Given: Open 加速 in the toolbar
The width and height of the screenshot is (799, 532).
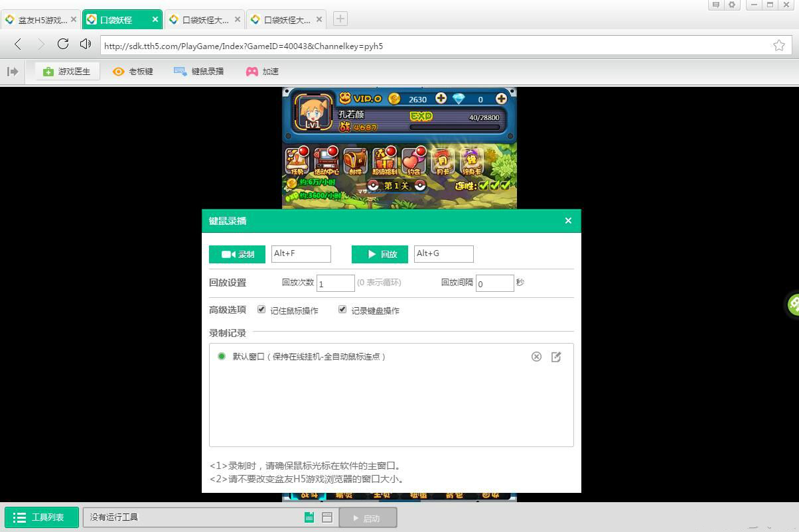Looking at the screenshot, I should pos(262,71).
